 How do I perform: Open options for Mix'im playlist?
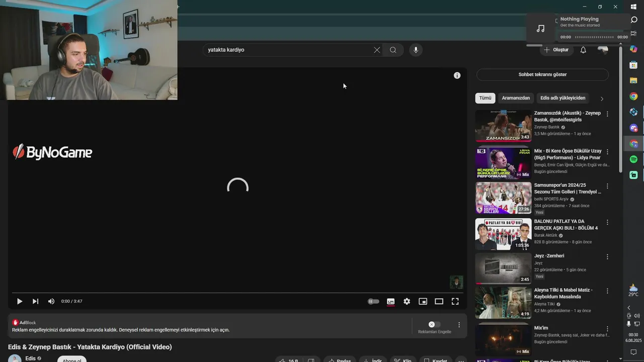[x=607, y=328]
